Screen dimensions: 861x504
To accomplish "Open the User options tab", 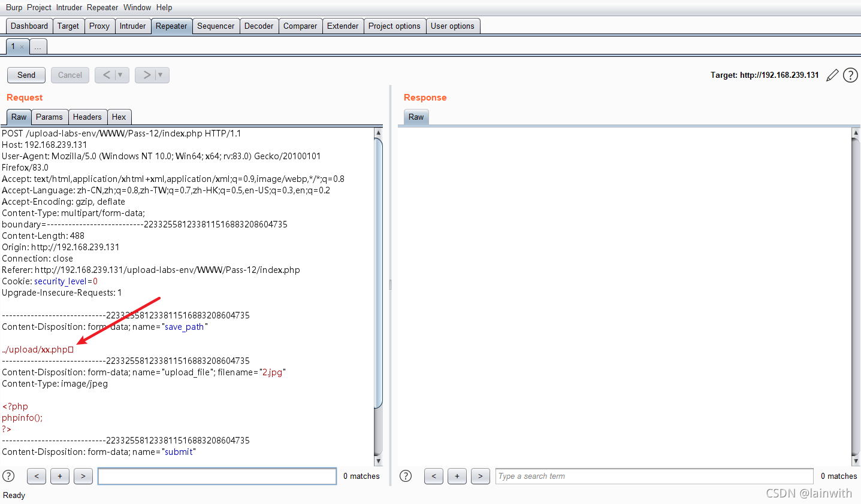I will [x=452, y=26].
